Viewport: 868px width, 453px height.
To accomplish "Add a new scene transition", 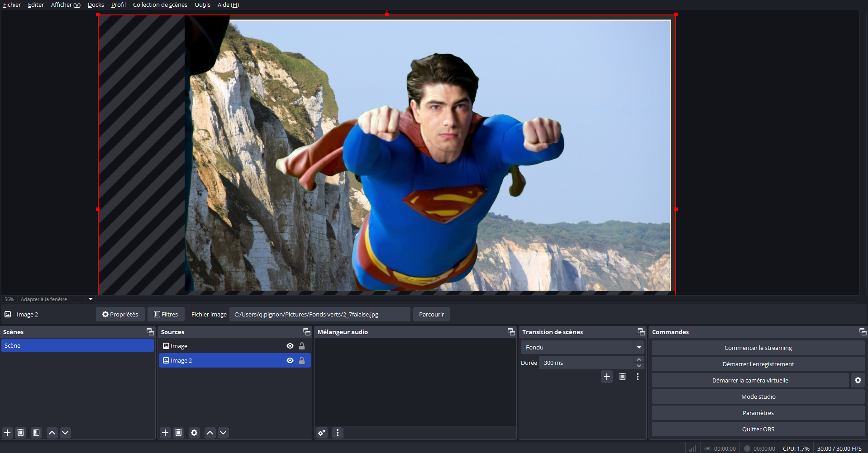I will coord(607,377).
